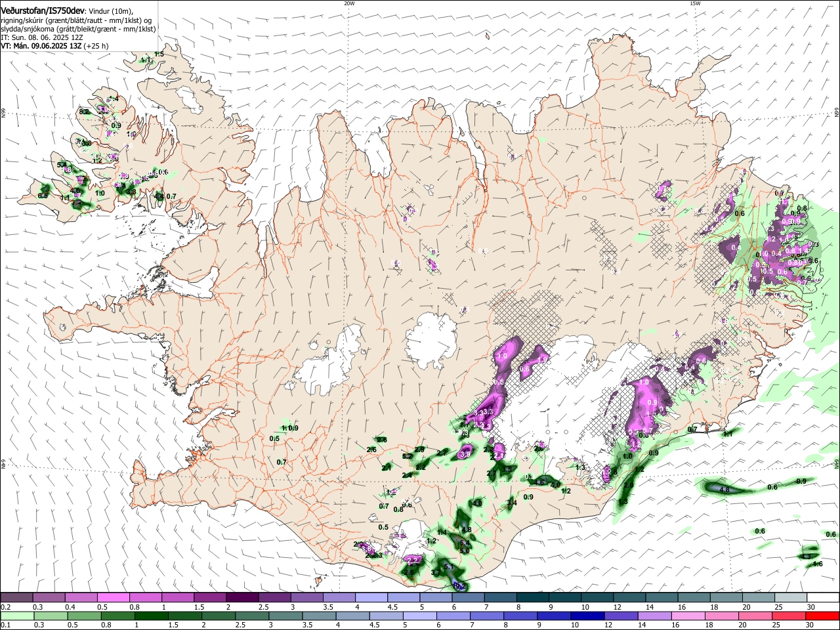The image size is (840, 630).
Task: Click the 5.2 precipitation value in South Iceland
Action: tap(407, 456)
